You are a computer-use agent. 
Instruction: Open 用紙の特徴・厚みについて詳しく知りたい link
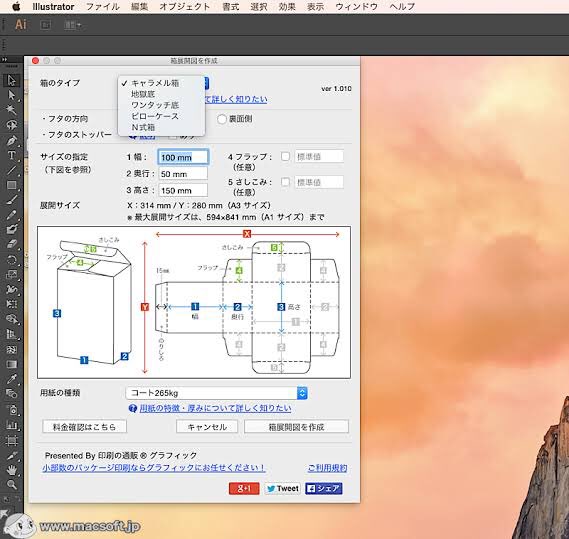pyautogui.click(x=215, y=408)
